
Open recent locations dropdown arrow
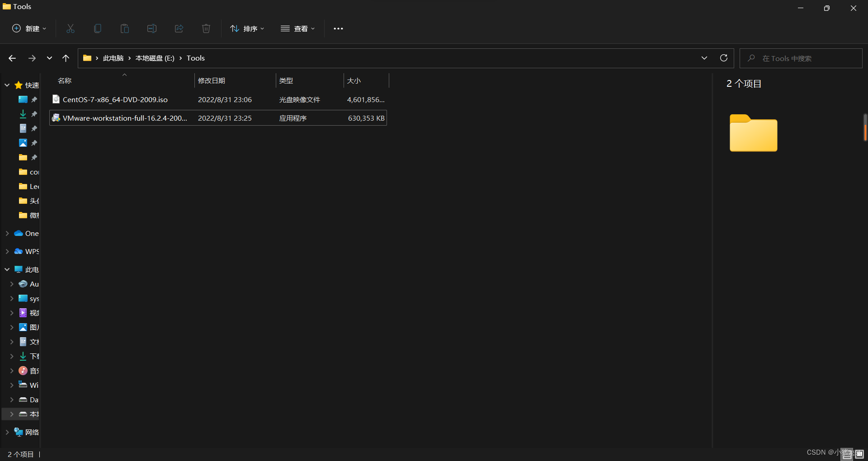pos(49,58)
